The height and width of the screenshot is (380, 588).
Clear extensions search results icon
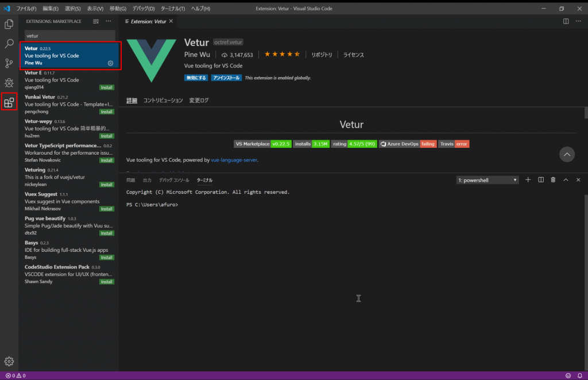tap(96, 21)
